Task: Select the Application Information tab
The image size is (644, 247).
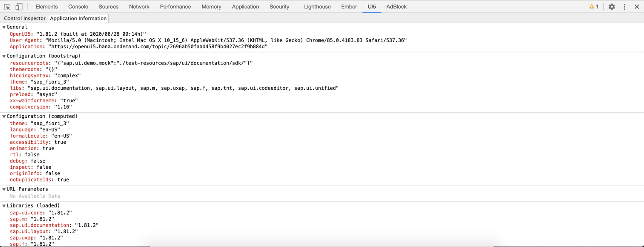Action: click(x=78, y=18)
